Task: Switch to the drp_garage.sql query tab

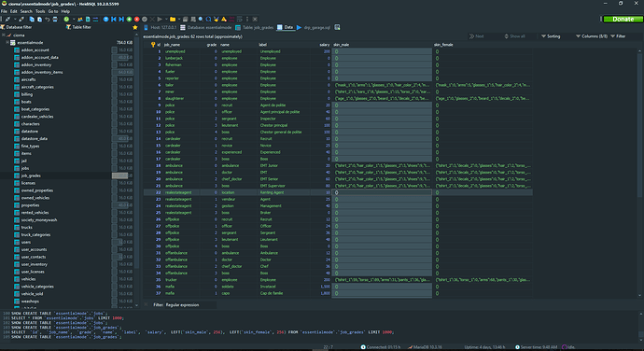Action: (314, 27)
